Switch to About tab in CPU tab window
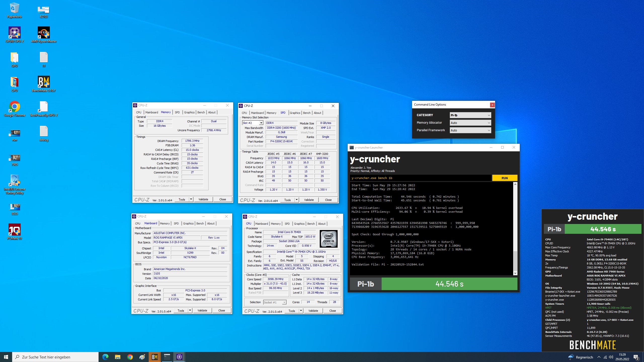 coord(322,224)
